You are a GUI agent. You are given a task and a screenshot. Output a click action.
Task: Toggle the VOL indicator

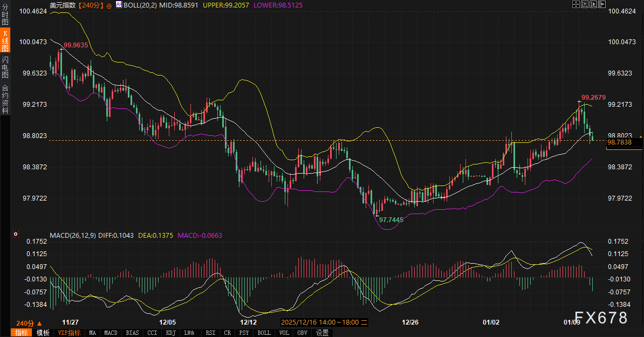[284, 333]
